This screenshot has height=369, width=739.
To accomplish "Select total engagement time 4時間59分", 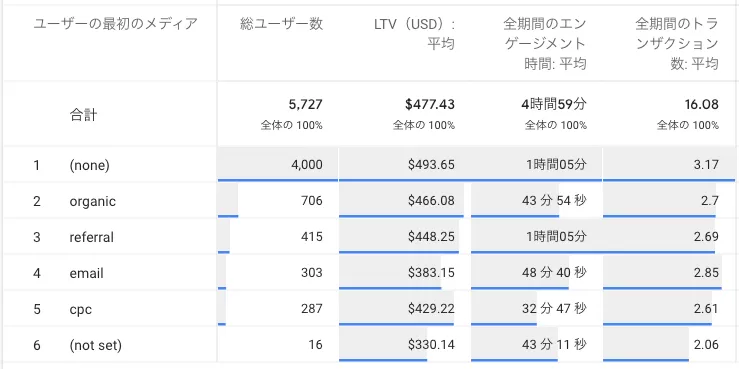I will [x=554, y=104].
